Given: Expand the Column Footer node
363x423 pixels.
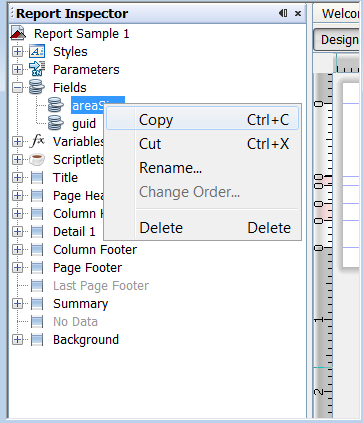Looking at the screenshot, I should [18, 250].
